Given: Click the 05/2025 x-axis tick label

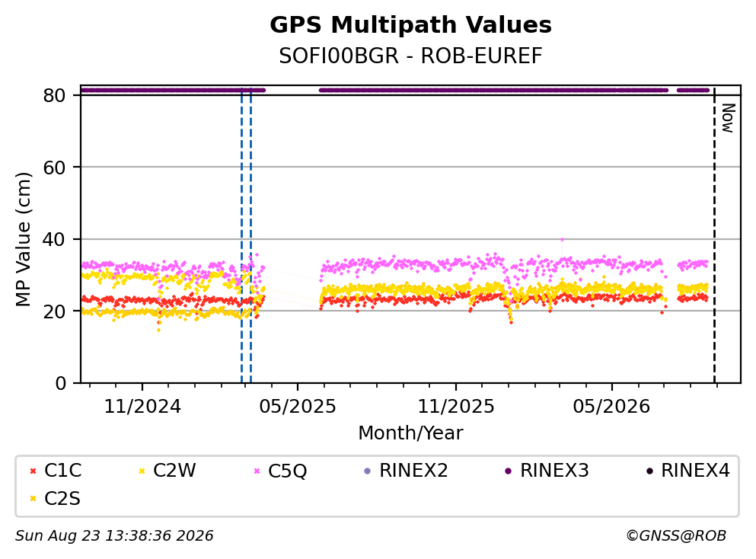Looking at the screenshot, I should pos(298,407).
